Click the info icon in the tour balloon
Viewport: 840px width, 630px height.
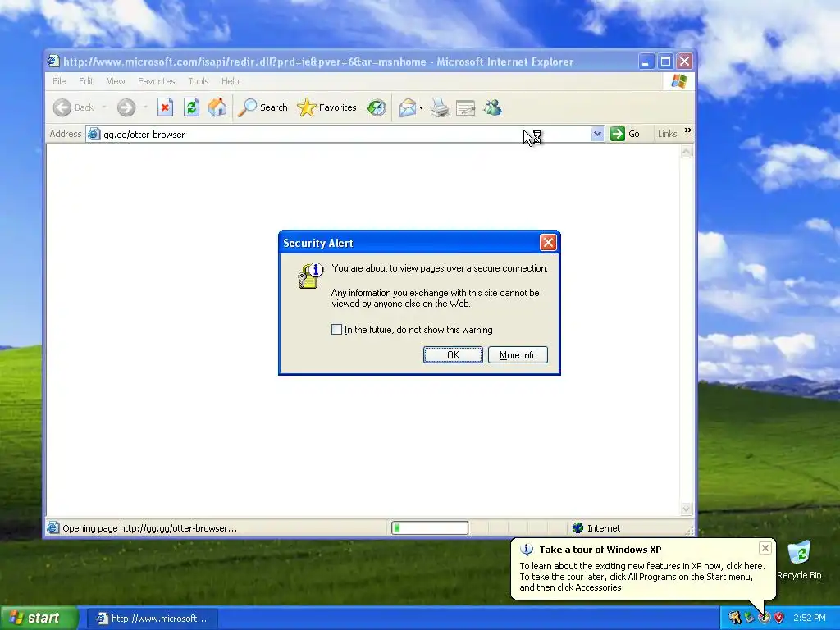tap(527, 550)
